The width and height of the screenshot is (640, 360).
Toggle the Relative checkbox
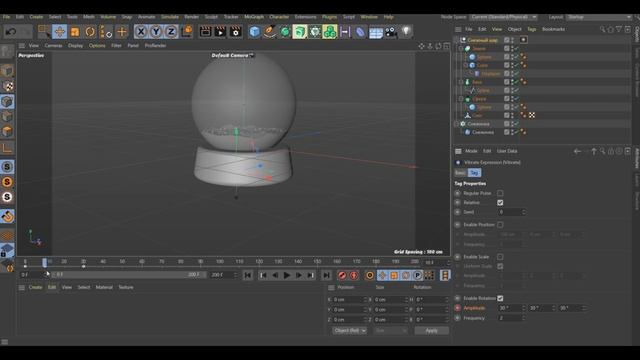[500, 202]
